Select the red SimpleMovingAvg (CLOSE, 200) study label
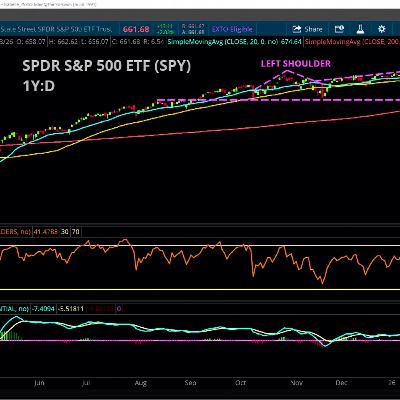 [x=352, y=42]
